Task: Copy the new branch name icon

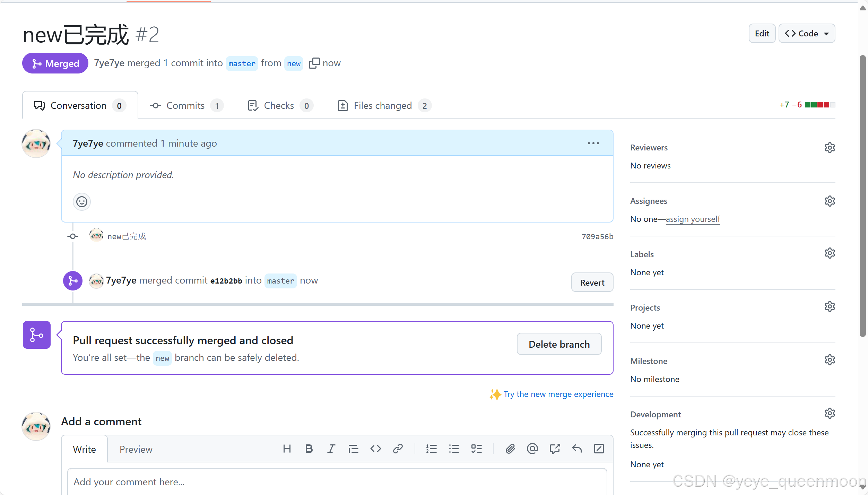Action: (x=314, y=63)
